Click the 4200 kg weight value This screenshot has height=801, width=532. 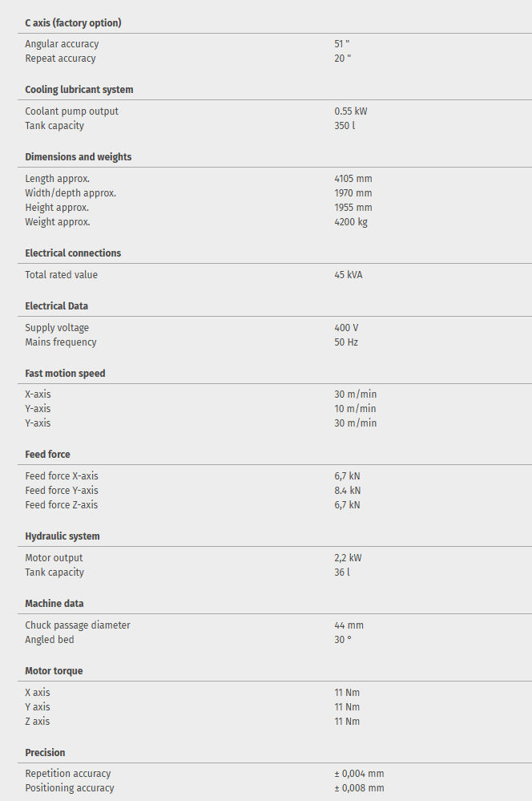click(351, 222)
